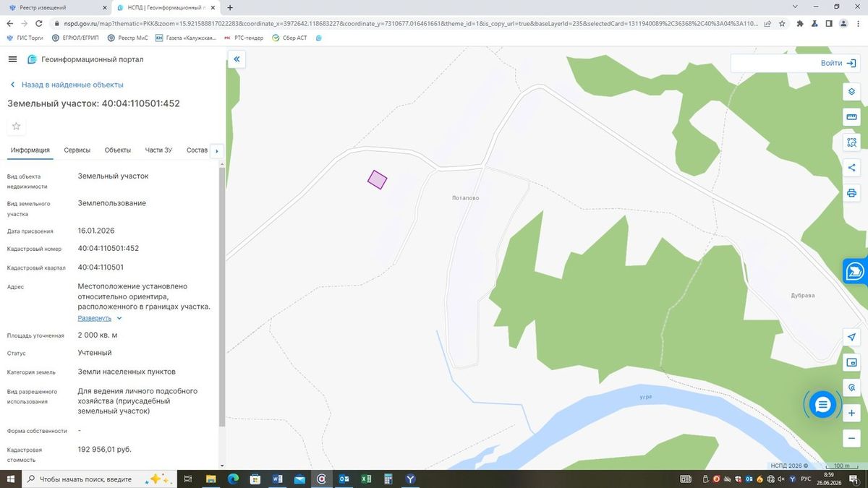
Task: Open File Explorer from the taskbar
Action: [x=210, y=479]
